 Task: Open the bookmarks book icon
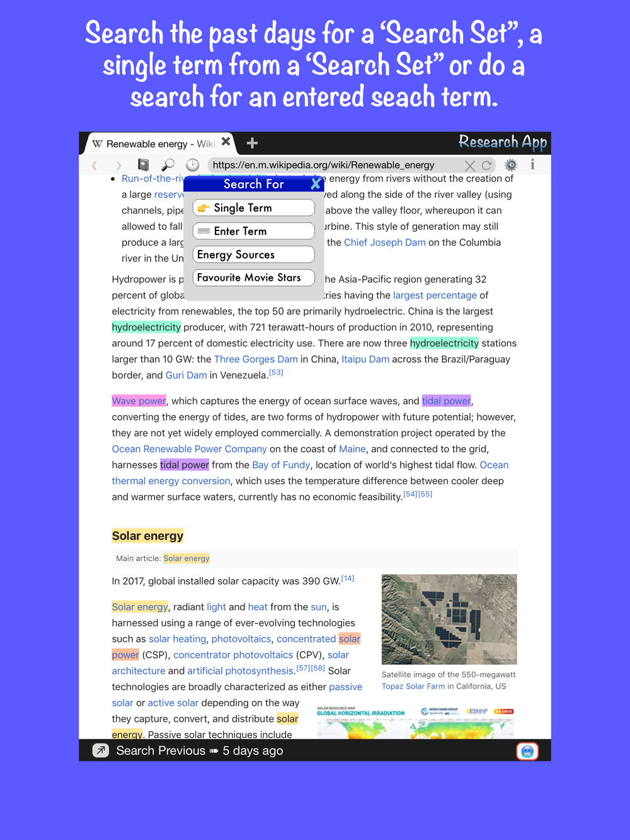tap(144, 165)
